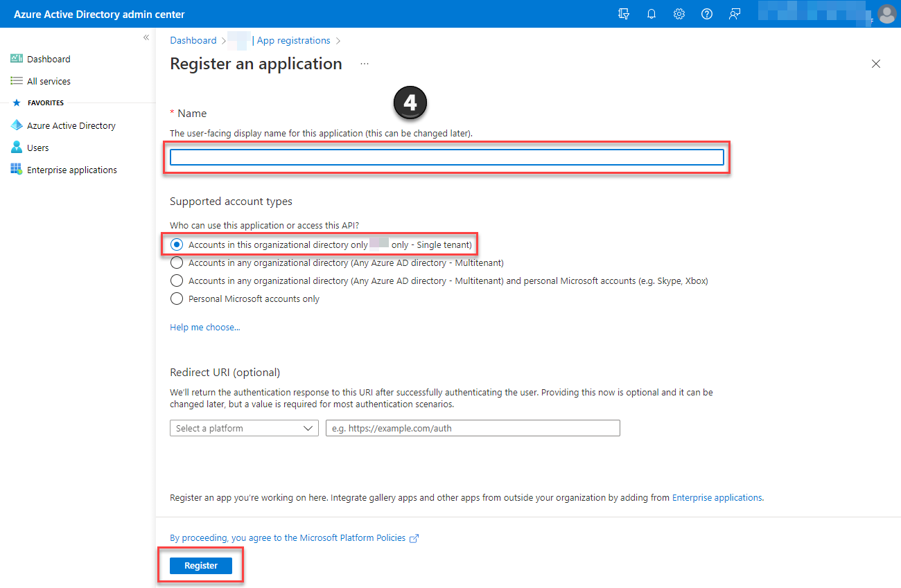901x588 pixels.
Task: Go to Dashboard breadcrumb link
Action: (193, 40)
